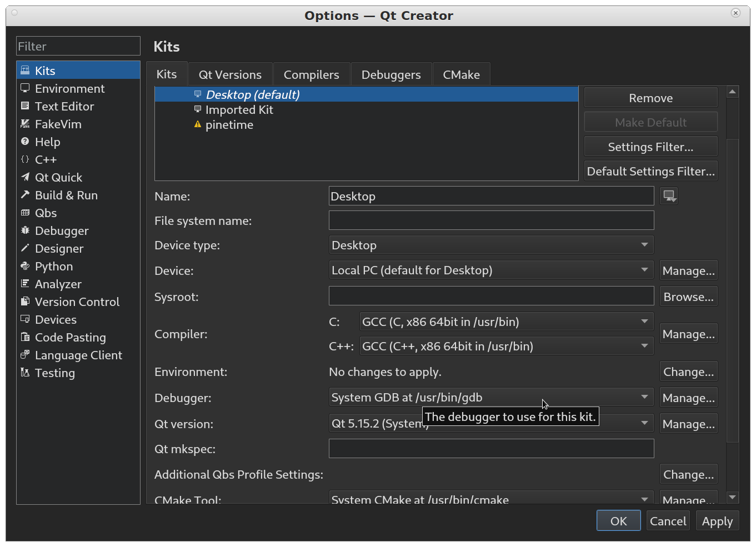This screenshot has width=756, height=547.
Task: Click the Debugger bug icon
Action: (25, 230)
